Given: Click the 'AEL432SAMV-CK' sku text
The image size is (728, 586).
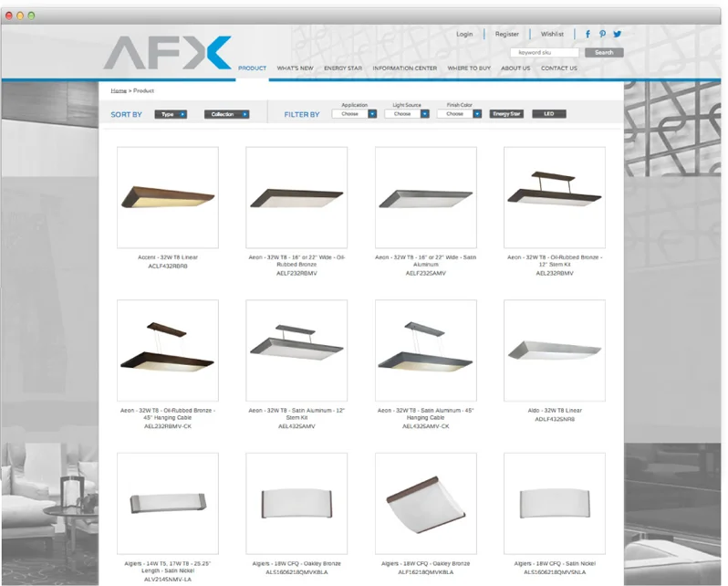Looking at the screenshot, I should 426,426.
